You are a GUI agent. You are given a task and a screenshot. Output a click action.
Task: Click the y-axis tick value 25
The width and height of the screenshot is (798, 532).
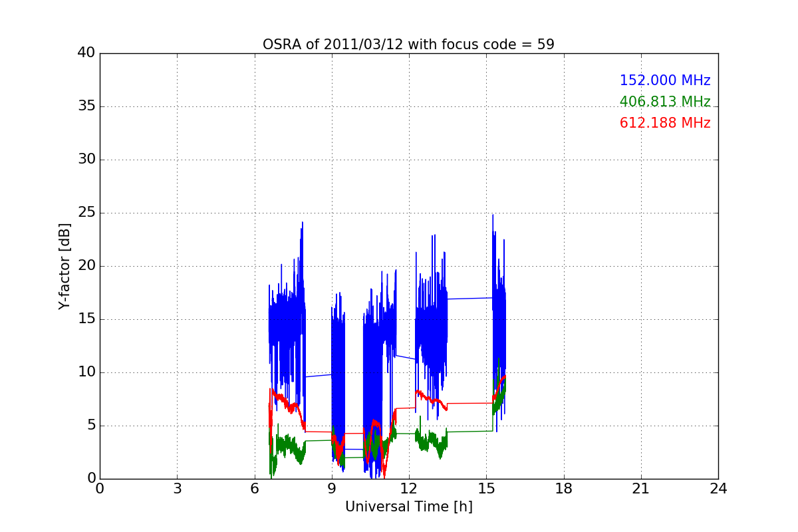86,213
